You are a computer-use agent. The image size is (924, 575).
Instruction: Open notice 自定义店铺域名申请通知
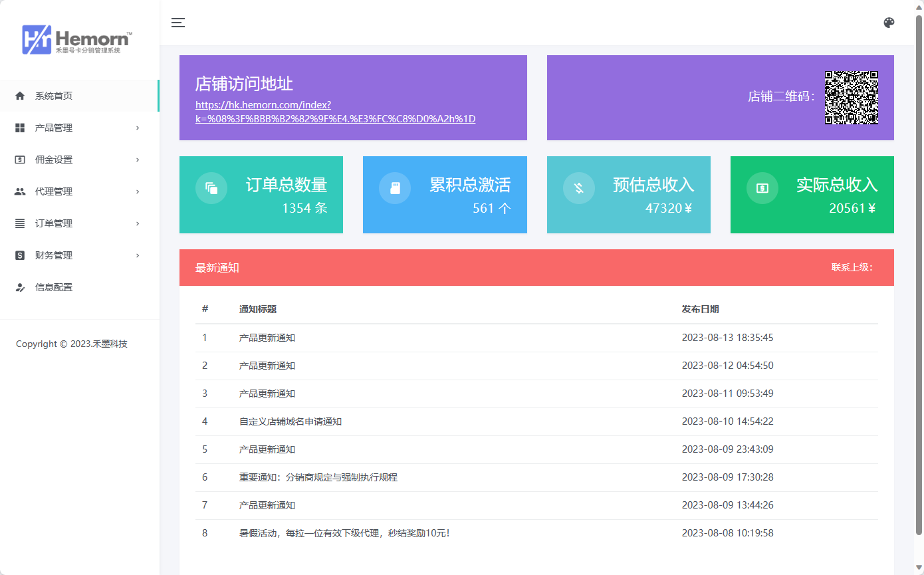coord(290,421)
